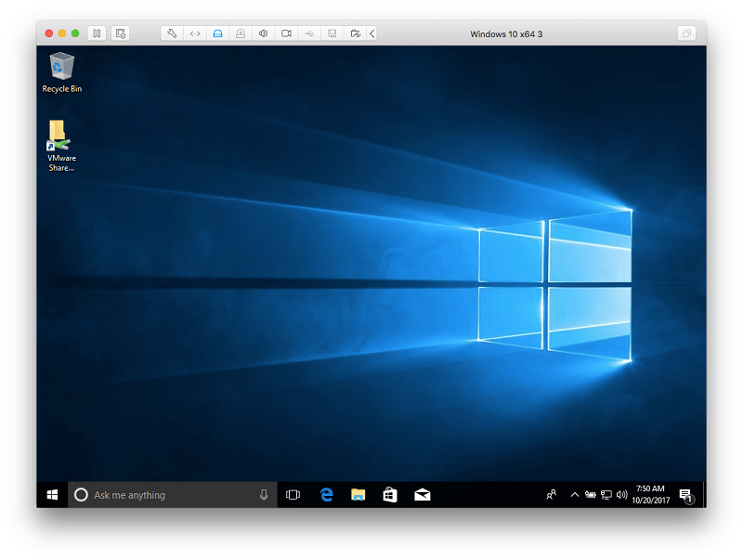Select the VMware Shared Folders shortcut
The image size is (743, 560).
click(x=61, y=146)
